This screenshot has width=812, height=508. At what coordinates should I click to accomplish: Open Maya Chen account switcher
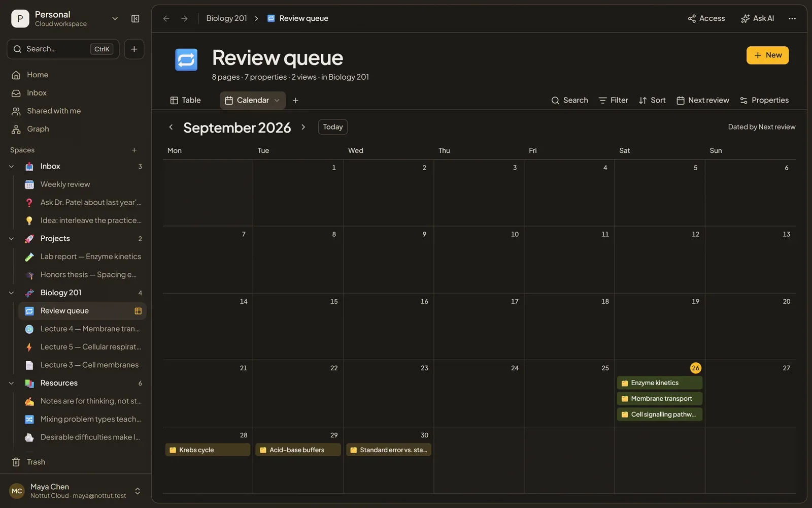tap(76, 491)
